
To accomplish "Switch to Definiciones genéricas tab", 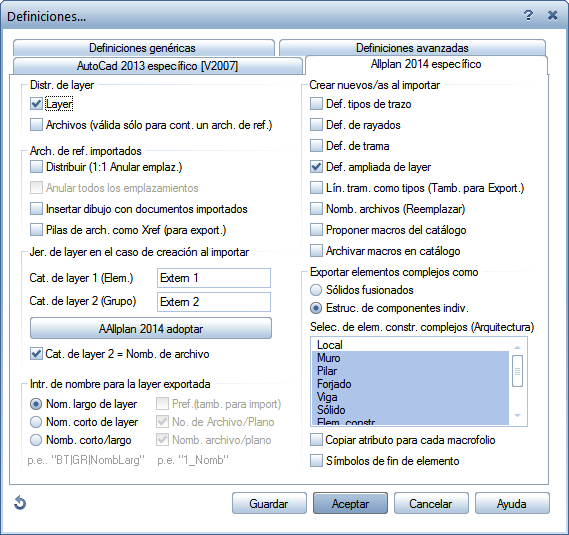I will pos(144,48).
